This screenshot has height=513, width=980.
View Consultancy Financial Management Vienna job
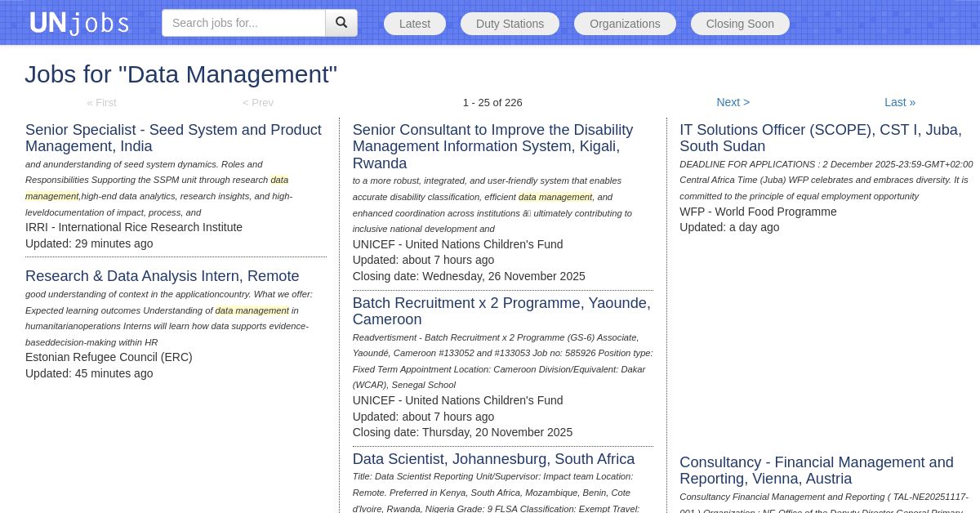[816, 471]
